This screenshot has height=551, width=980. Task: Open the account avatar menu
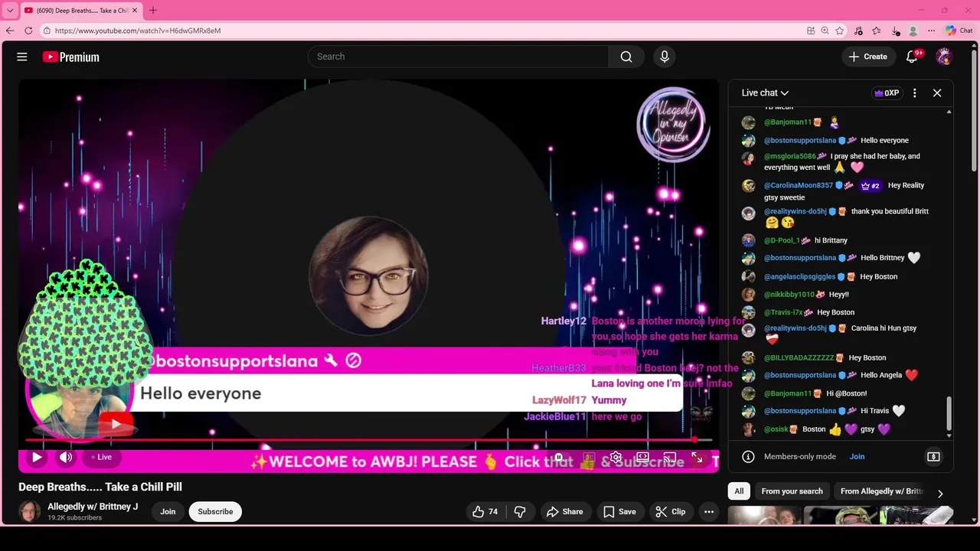click(x=944, y=57)
